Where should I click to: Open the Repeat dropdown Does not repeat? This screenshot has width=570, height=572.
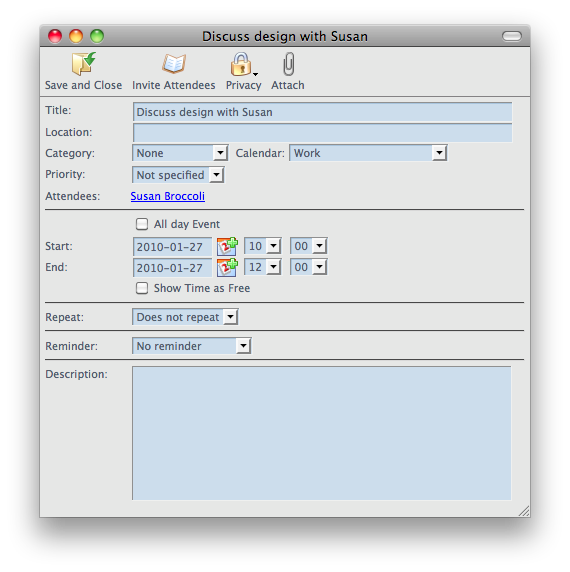185,317
